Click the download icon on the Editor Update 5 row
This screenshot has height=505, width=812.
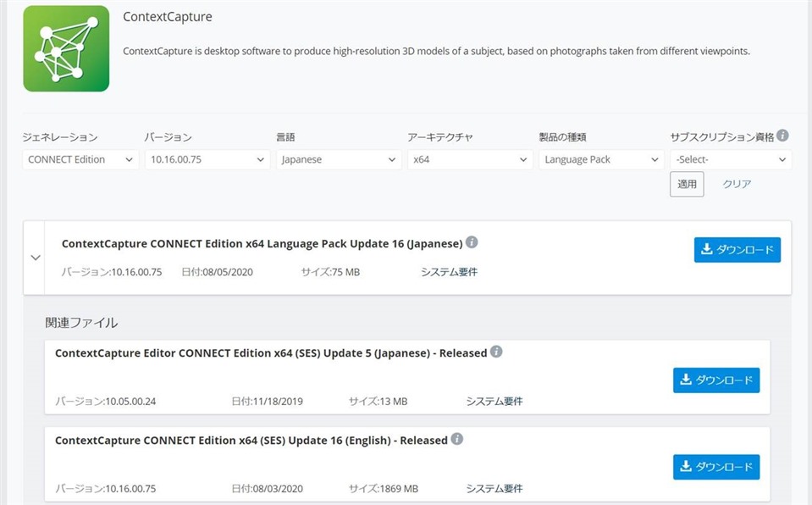tap(687, 380)
